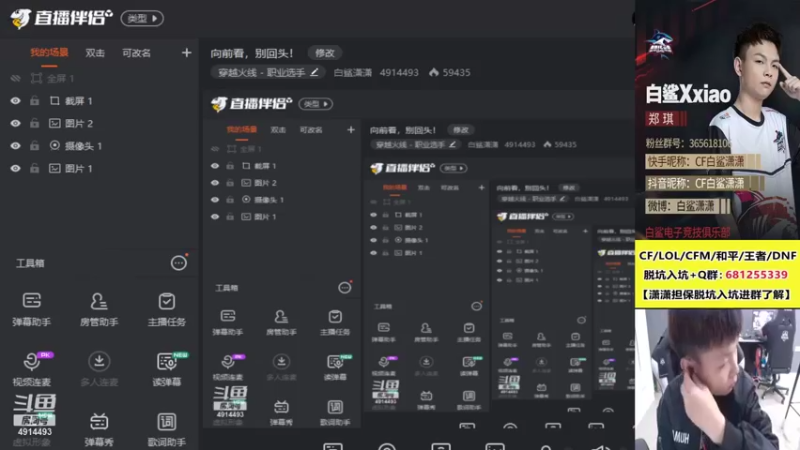Image resolution: width=800 pixels, height=450 pixels.
Task: Show the hidden 全屏 1 source
Action: pos(15,78)
